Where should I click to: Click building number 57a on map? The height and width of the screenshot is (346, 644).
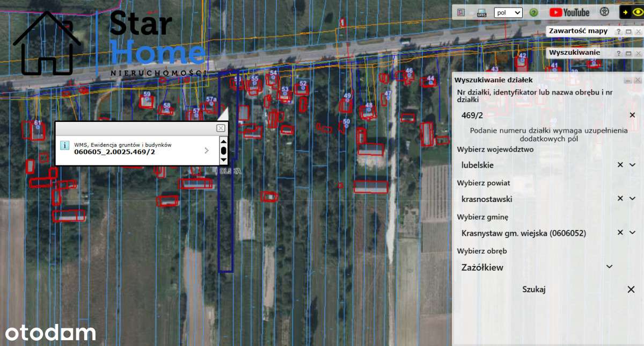(x=211, y=99)
